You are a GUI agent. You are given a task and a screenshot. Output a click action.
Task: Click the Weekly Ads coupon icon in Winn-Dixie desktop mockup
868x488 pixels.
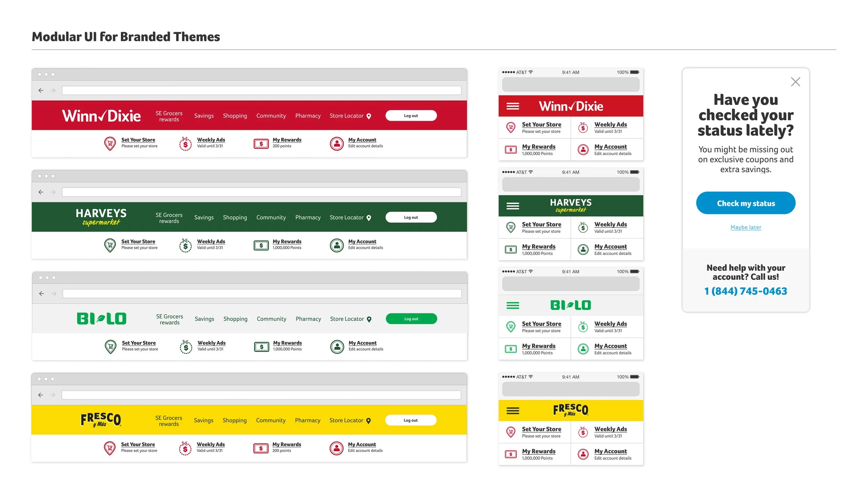(185, 144)
